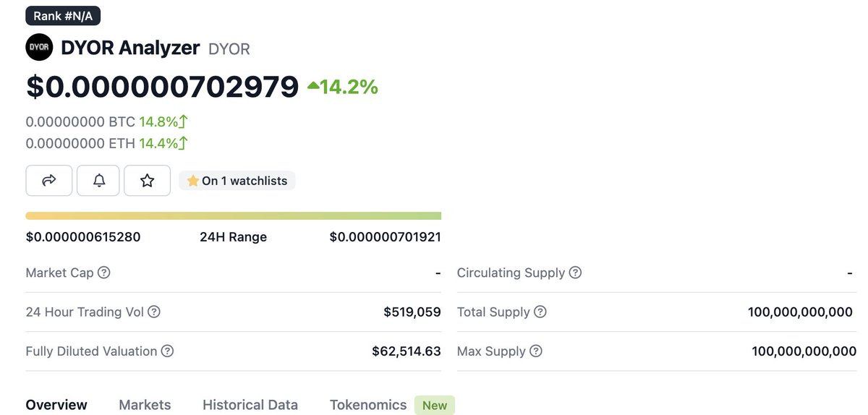Open the Historical Data tab
868x415 pixels.
pyautogui.click(x=250, y=405)
